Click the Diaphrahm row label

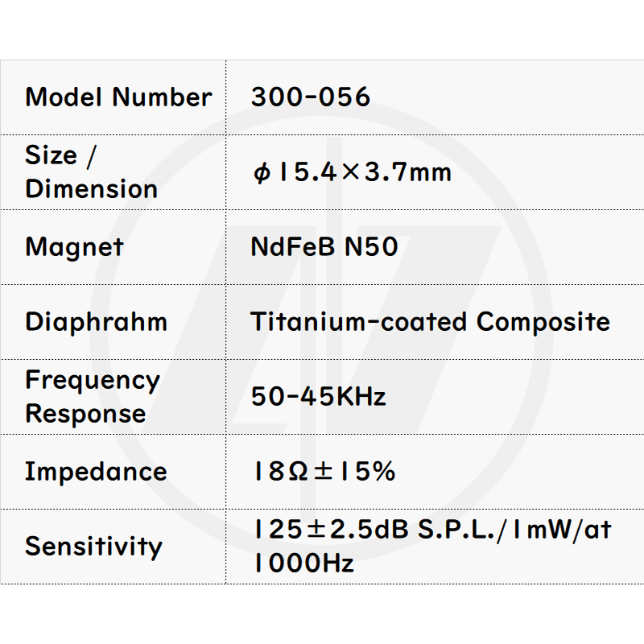pyautogui.click(x=96, y=322)
